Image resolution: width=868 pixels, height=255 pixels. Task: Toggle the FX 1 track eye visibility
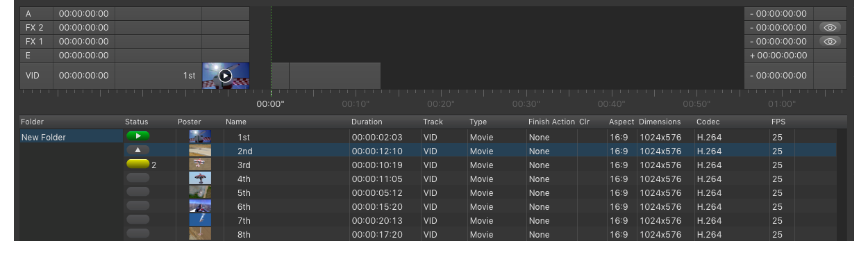pyautogui.click(x=830, y=42)
